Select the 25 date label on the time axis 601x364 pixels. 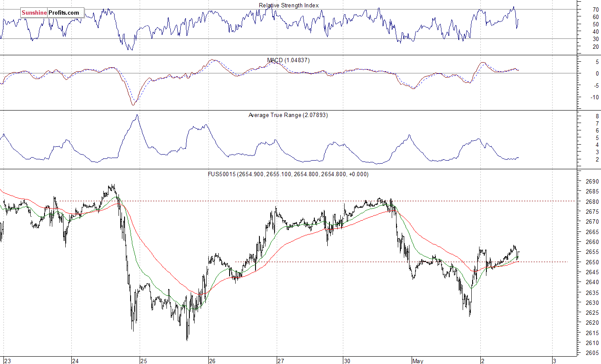coord(144,361)
